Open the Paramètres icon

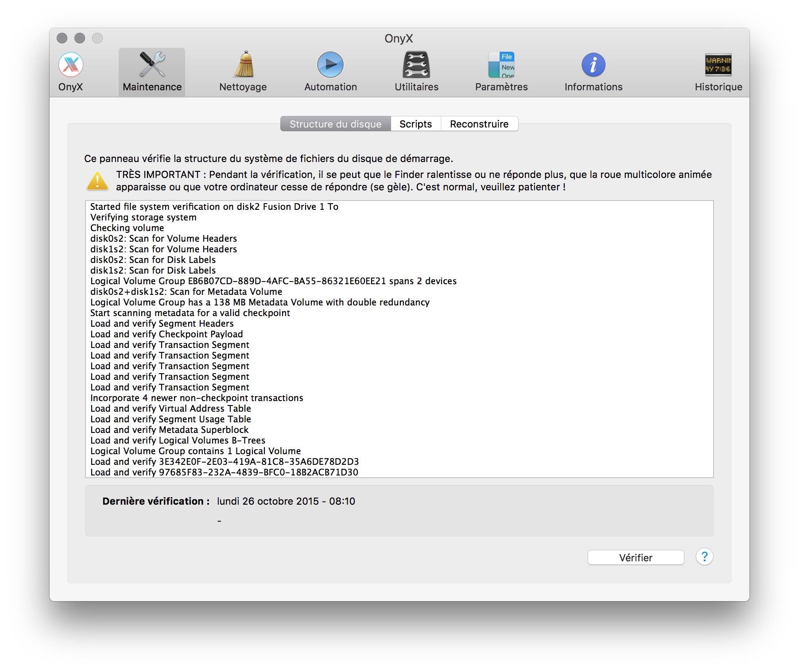coord(501,65)
